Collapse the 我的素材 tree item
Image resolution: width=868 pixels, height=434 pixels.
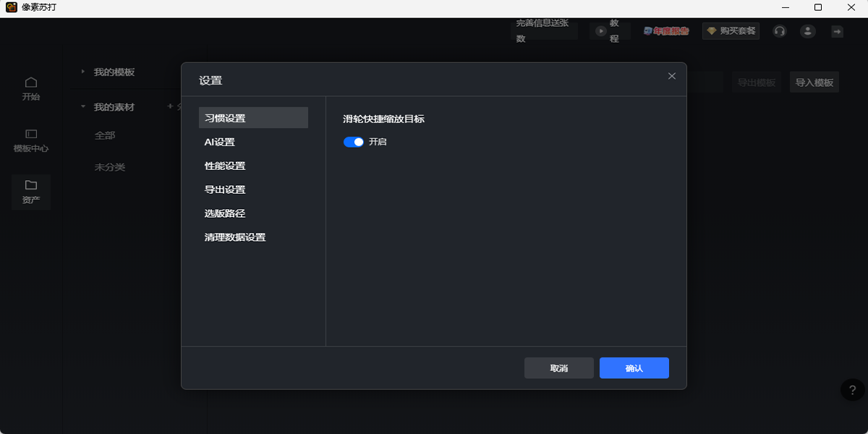[82, 106]
